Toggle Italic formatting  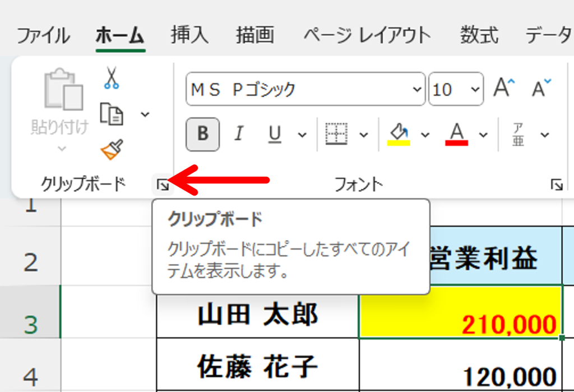tap(239, 135)
